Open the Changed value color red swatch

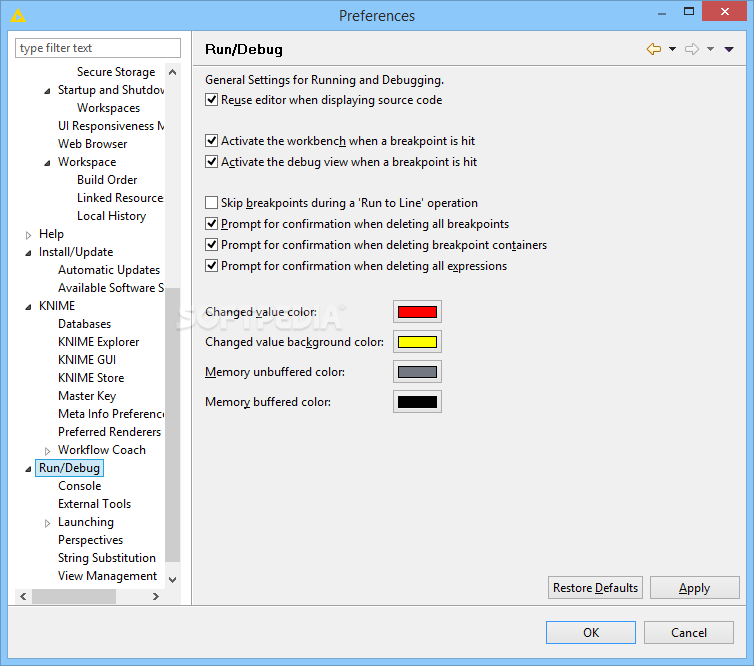tap(417, 312)
